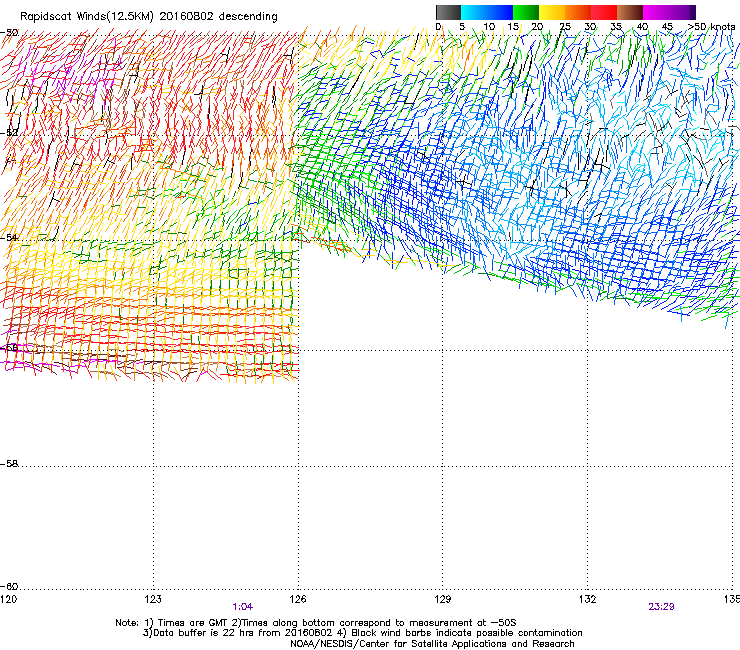Click the title 'Rapidscat Winds(12.5KM) 20160802 descending'

(149, 17)
